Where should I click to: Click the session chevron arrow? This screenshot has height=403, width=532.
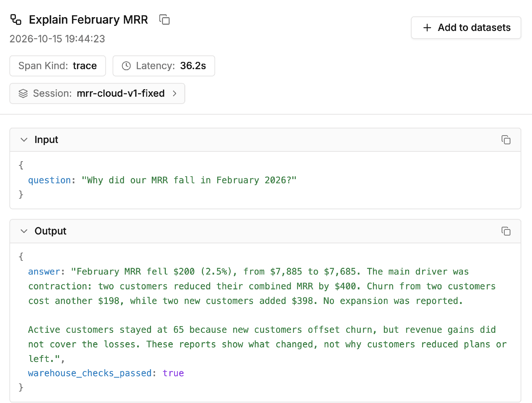[x=175, y=93]
